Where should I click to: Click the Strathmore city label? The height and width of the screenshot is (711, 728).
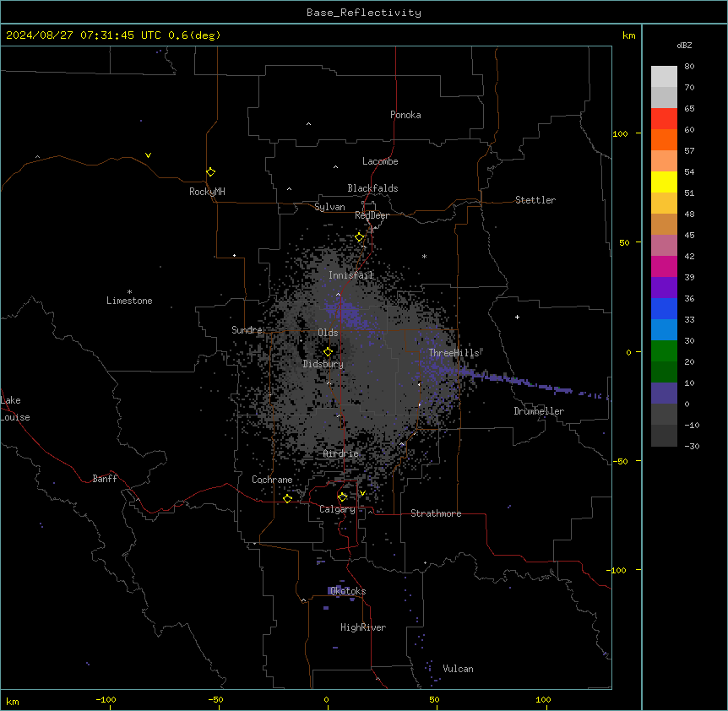click(436, 513)
